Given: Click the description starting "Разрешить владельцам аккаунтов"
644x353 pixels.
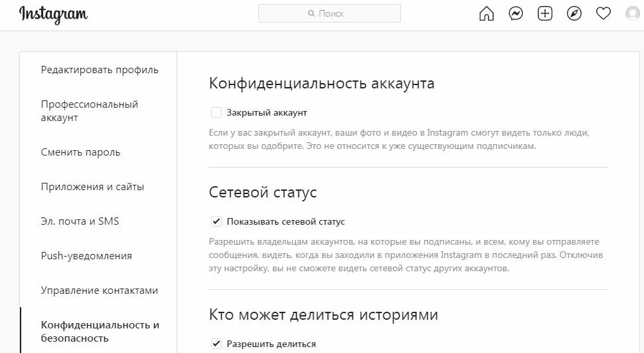Looking at the screenshot, I should pyautogui.click(x=406, y=255).
